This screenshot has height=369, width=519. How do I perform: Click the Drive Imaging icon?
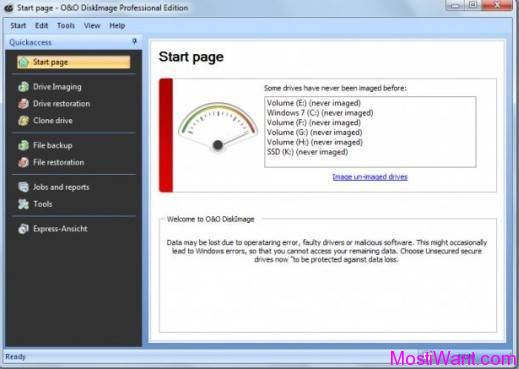tap(23, 87)
